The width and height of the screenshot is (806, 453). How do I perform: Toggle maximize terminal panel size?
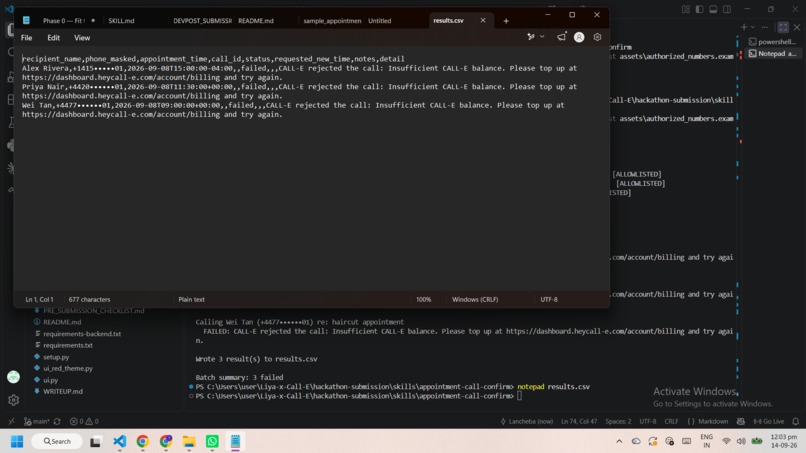783,27
